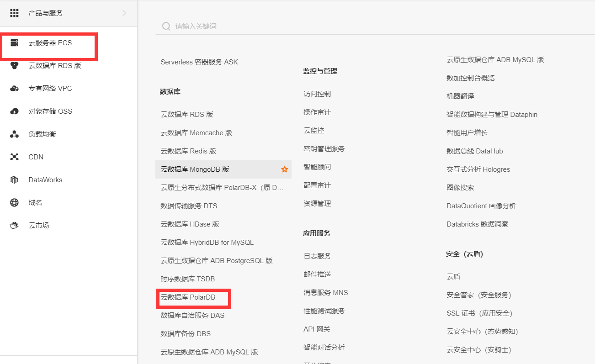Open 资源管理 link
The height and width of the screenshot is (364, 595).
[x=317, y=204]
